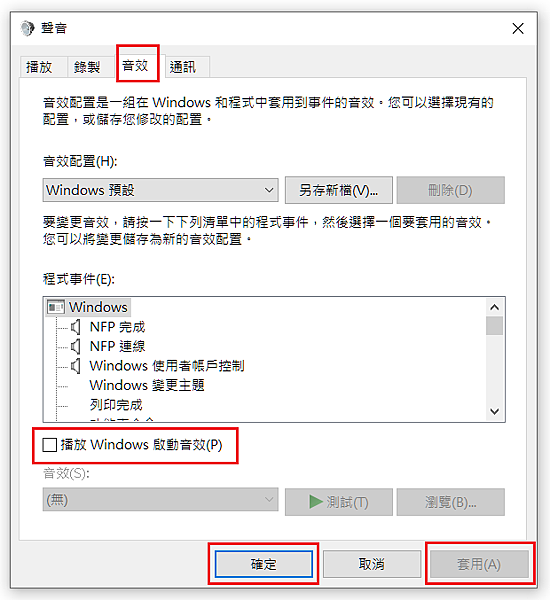Switch to the 播放 tab
Screen dimensions: 550x600
click(x=39, y=67)
